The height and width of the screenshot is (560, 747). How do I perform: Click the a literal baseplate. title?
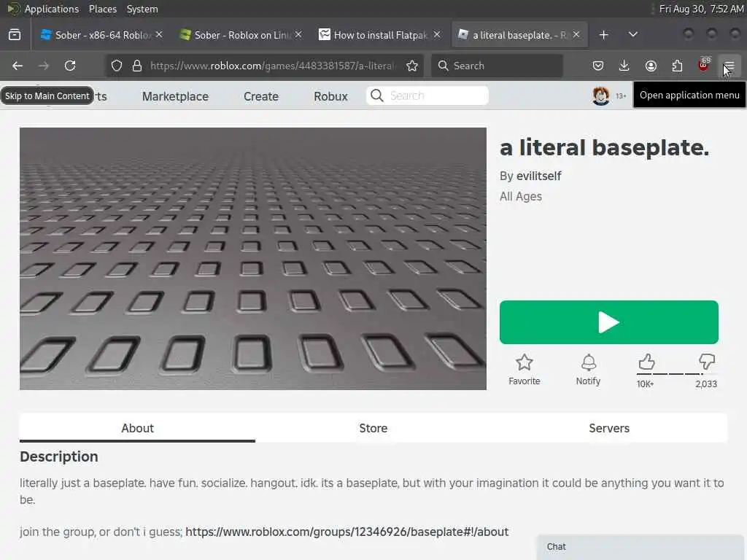pos(604,147)
